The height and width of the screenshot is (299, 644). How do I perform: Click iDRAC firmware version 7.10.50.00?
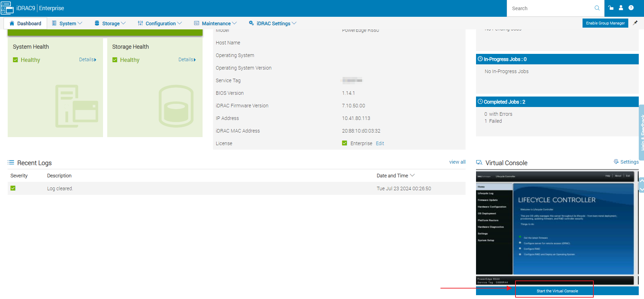353,106
